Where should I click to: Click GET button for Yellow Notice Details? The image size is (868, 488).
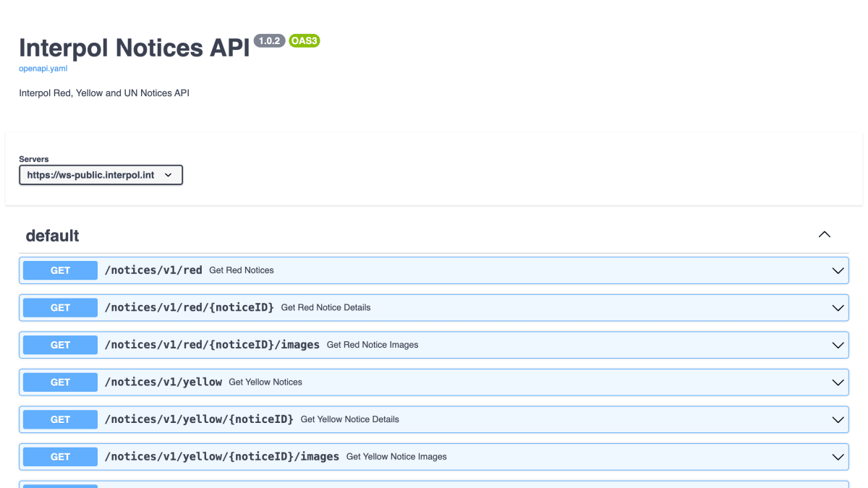pyautogui.click(x=60, y=419)
